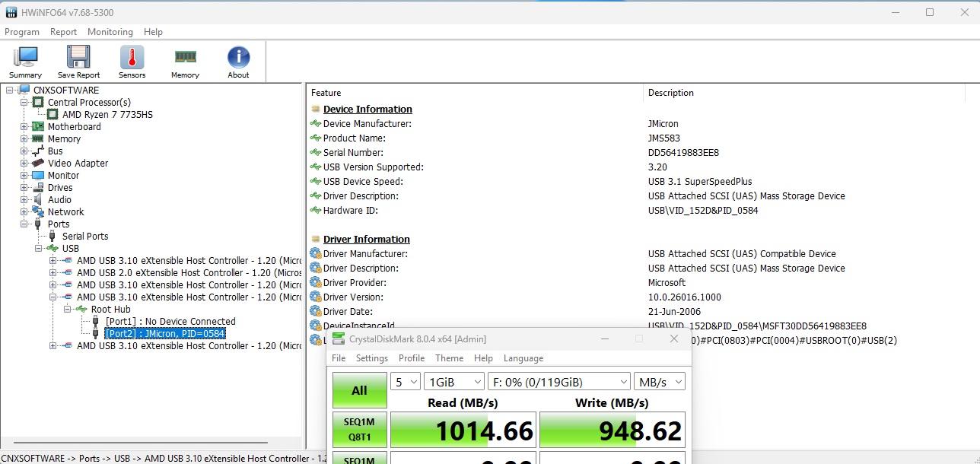Viewport: 980px width, 464px height.
Task: Select the Network tree item
Action: [65, 212]
